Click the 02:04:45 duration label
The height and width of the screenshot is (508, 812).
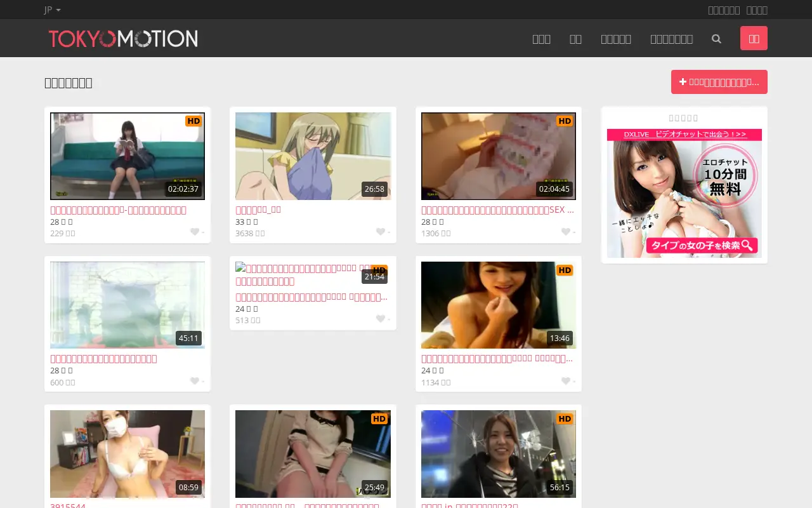click(x=554, y=189)
